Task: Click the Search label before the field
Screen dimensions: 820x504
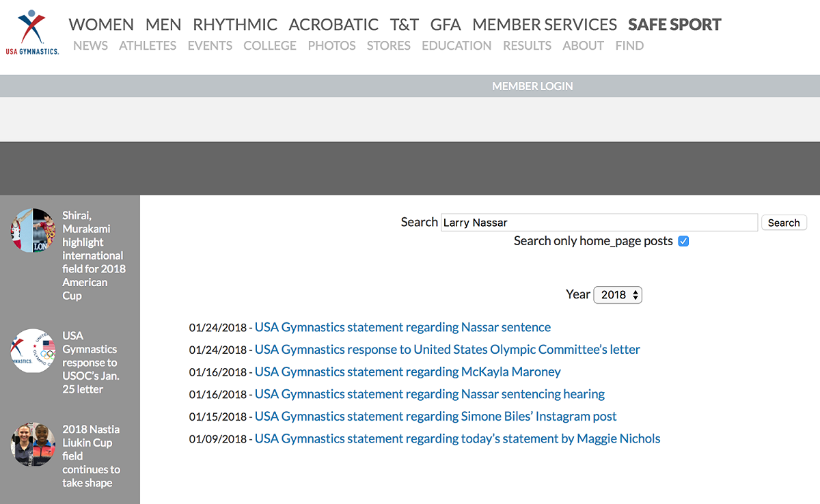Action: coord(420,222)
